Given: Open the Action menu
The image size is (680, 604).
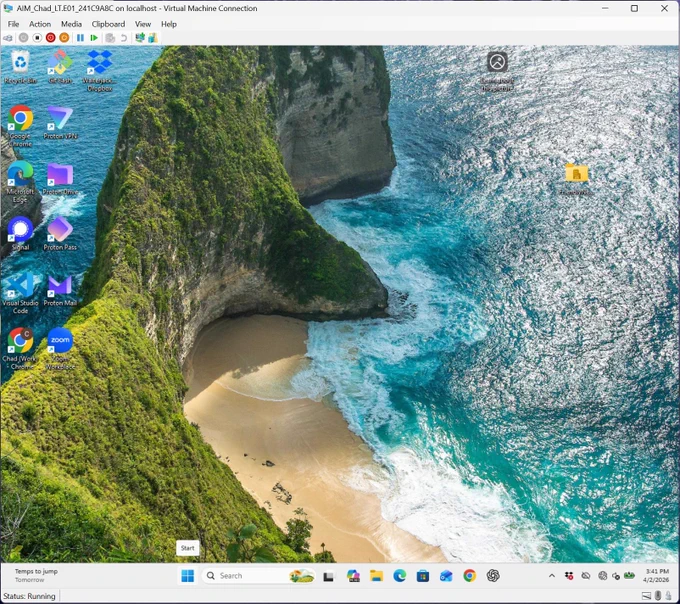Looking at the screenshot, I should [x=40, y=24].
